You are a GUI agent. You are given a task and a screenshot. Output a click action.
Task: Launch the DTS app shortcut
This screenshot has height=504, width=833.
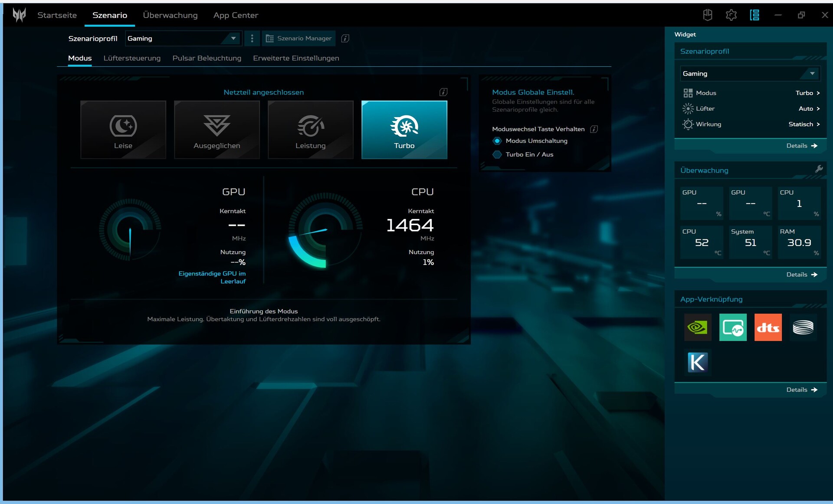[767, 327]
